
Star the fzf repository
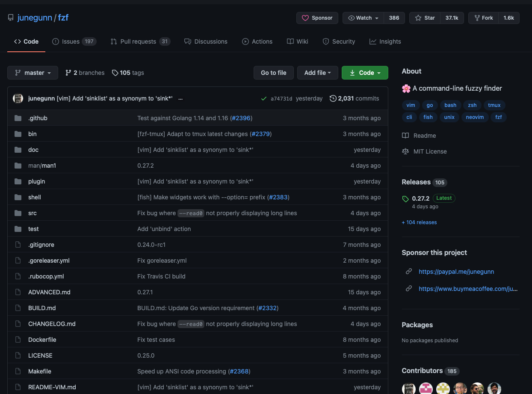[x=425, y=18]
